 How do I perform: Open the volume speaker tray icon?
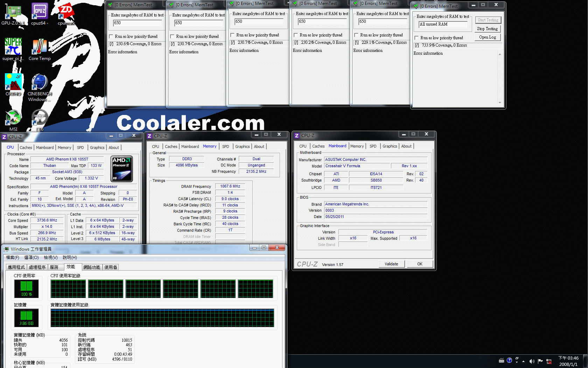point(532,361)
